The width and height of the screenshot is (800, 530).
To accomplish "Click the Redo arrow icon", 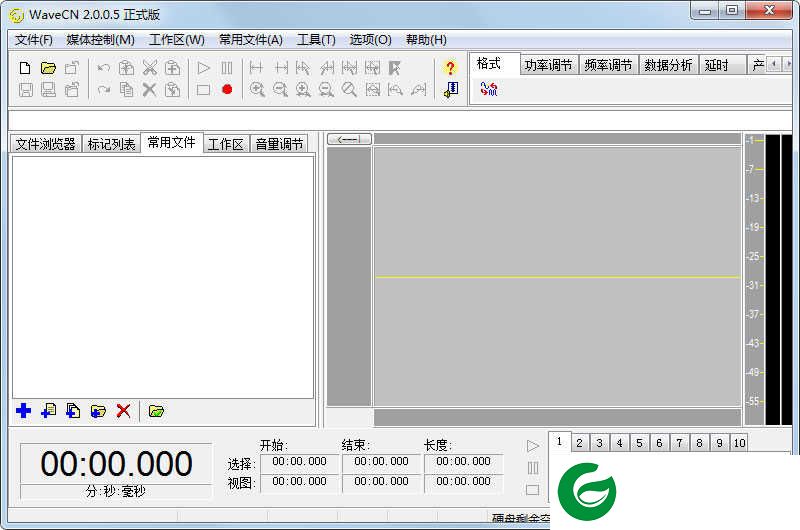I will 104,90.
